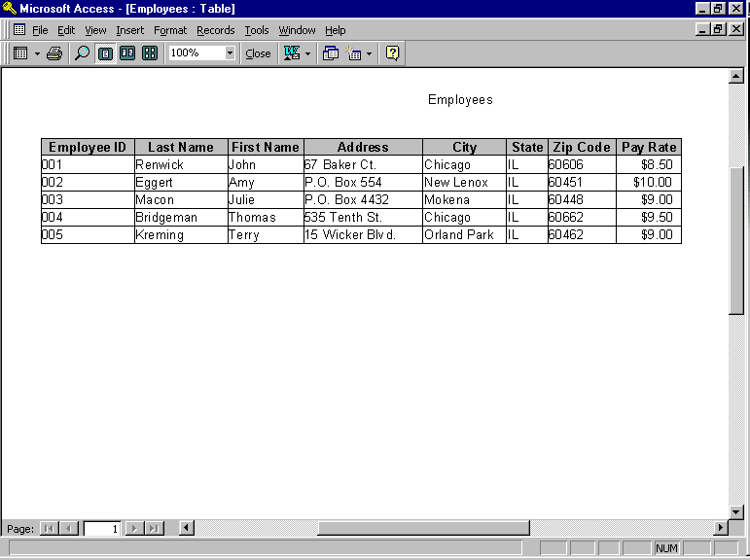Click the NUM indicator in status bar
The image size is (750, 560).
point(666,548)
